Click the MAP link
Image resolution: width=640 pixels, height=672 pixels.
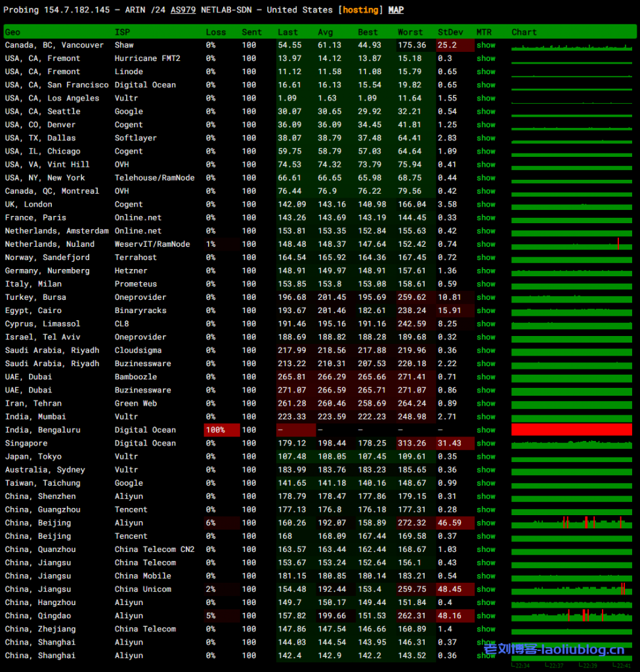tap(396, 10)
